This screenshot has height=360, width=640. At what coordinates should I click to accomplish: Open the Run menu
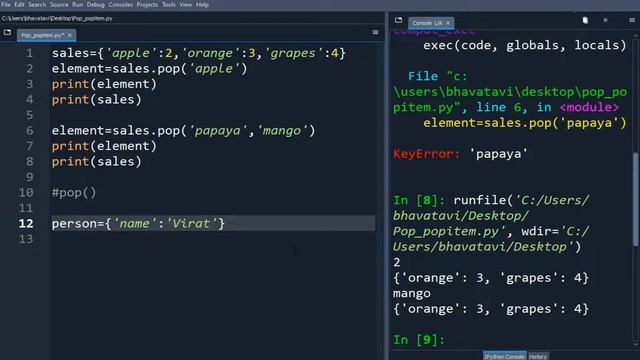click(x=78, y=4)
